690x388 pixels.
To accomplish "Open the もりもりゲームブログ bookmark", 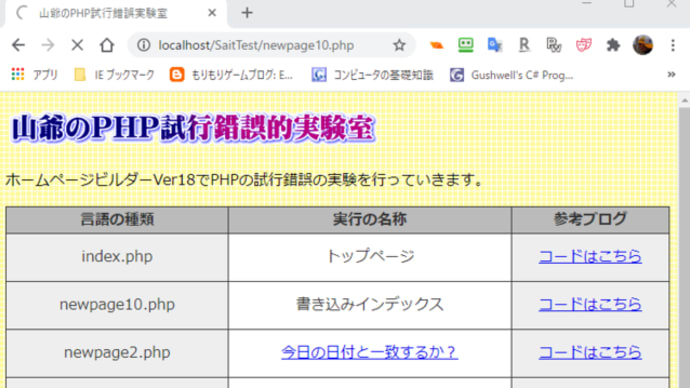I will click(231, 75).
